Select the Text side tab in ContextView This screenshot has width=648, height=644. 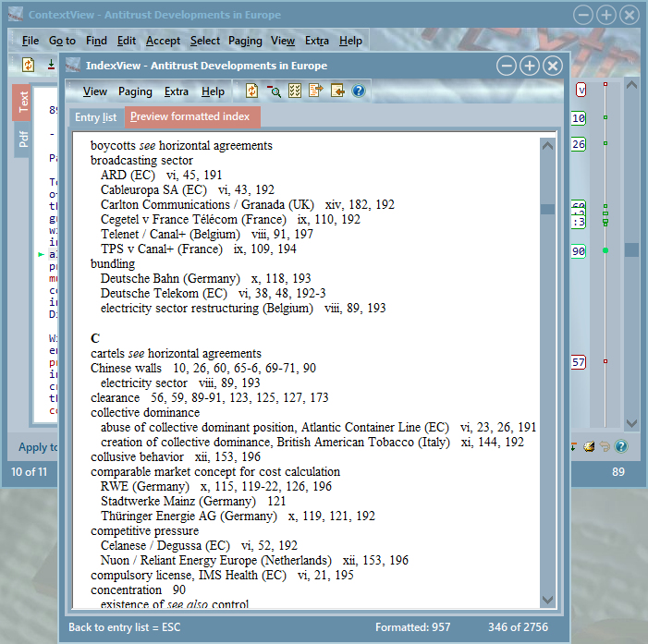22,102
